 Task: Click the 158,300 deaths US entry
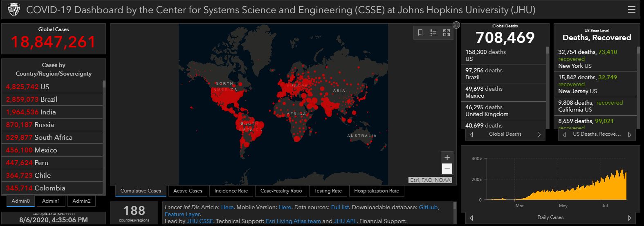click(x=505, y=56)
